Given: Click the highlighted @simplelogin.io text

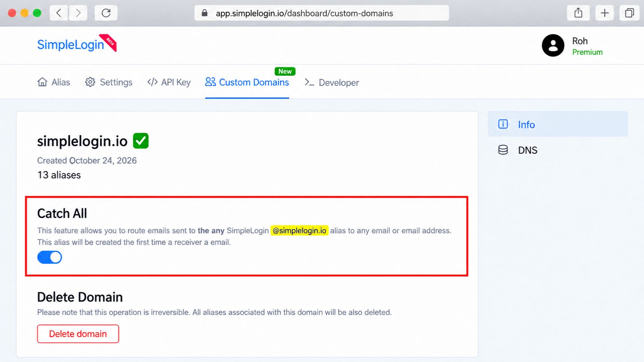Looking at the screenshot, I should (x=299, y=230).
